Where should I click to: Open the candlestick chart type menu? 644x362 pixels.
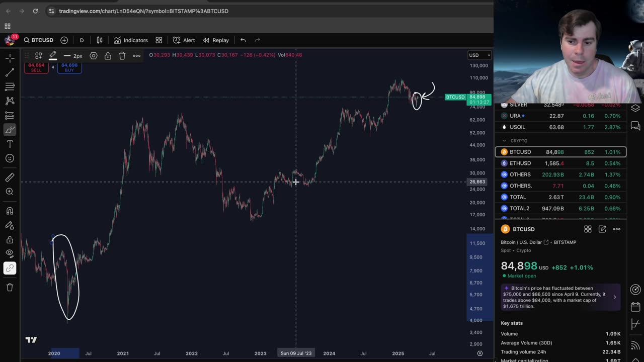tap(100, 40)
